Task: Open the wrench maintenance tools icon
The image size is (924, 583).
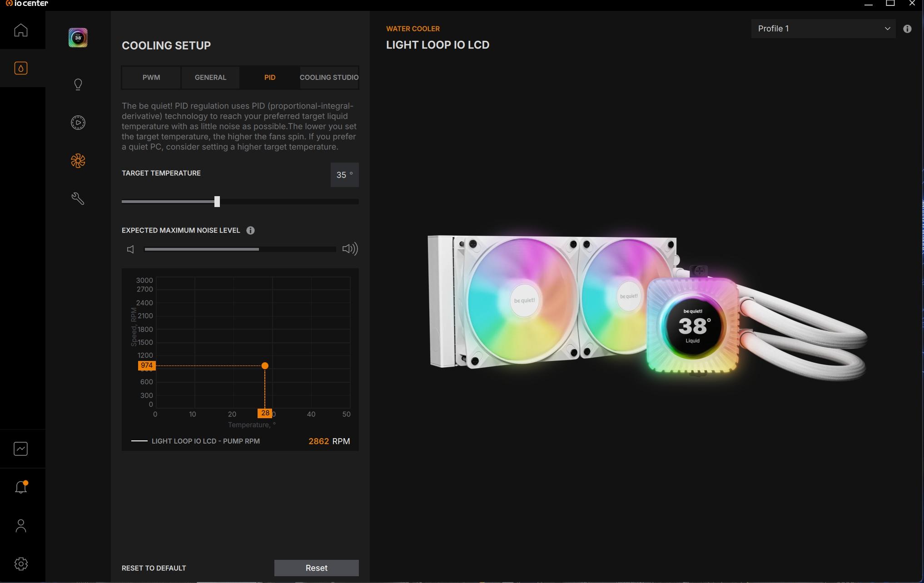Action: click(x=78, y=198)
